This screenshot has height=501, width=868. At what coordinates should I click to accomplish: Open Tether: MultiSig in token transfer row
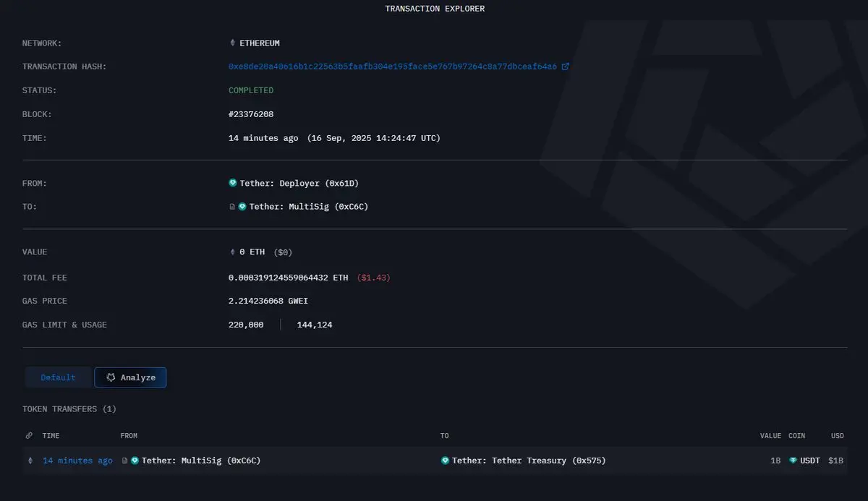point(201,461)
